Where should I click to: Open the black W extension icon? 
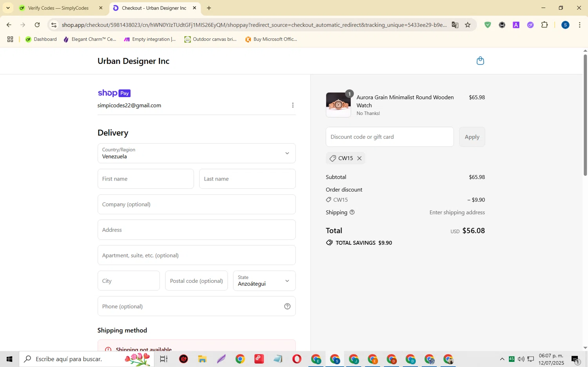(502, 25)
